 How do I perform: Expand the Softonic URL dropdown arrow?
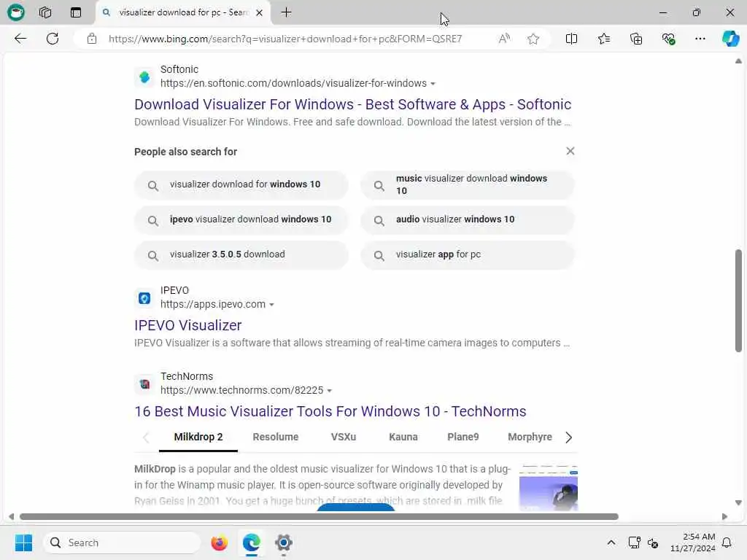tap(433, 84)
